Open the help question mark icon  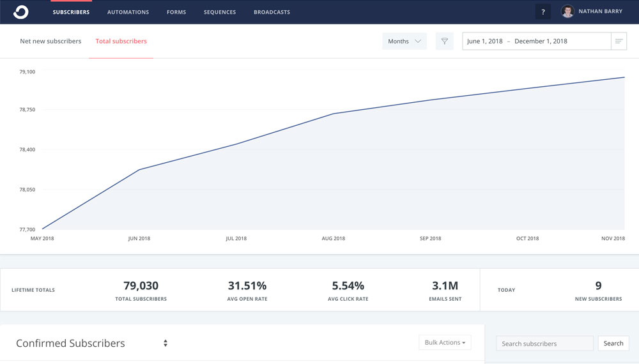point(543,11)
